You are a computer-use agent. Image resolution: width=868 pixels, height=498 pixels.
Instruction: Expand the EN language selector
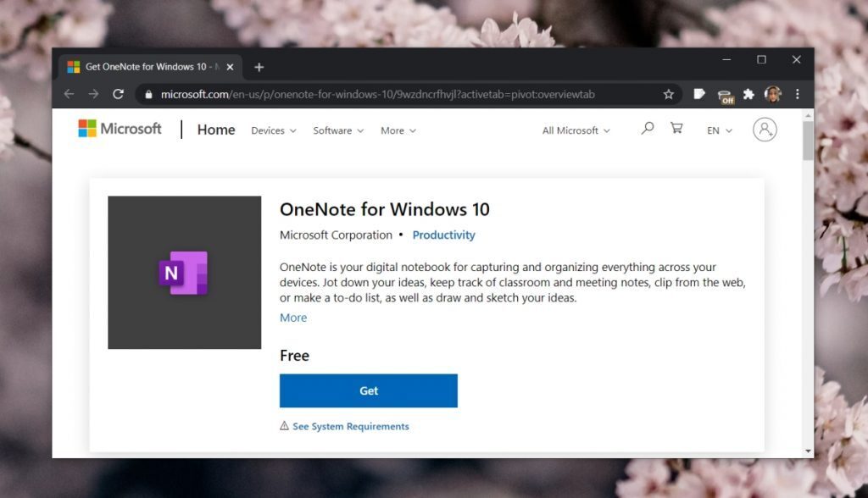(x=718, y=130)
